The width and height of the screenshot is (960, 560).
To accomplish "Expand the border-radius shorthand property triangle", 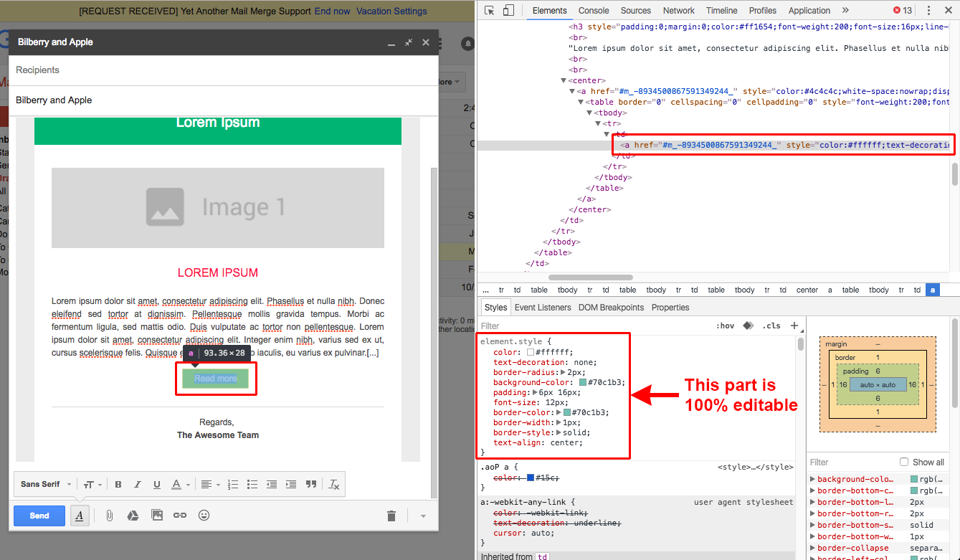I will [563, 373].
